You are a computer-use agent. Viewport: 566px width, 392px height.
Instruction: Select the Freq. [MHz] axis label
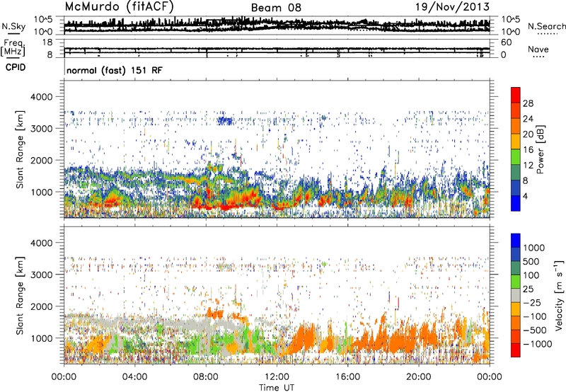point(13,48)
